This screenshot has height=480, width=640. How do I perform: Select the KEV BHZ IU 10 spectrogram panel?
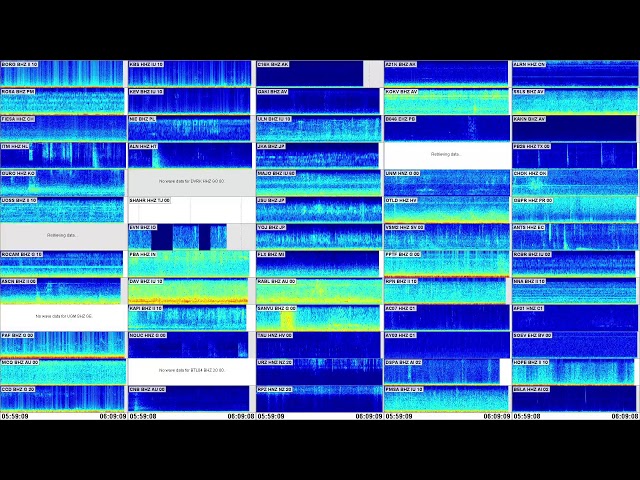(x=190, y=101)
